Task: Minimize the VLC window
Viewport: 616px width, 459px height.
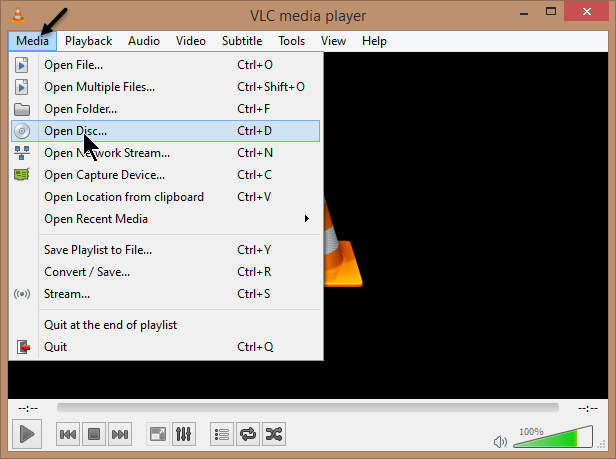Action: coord(524,13)
